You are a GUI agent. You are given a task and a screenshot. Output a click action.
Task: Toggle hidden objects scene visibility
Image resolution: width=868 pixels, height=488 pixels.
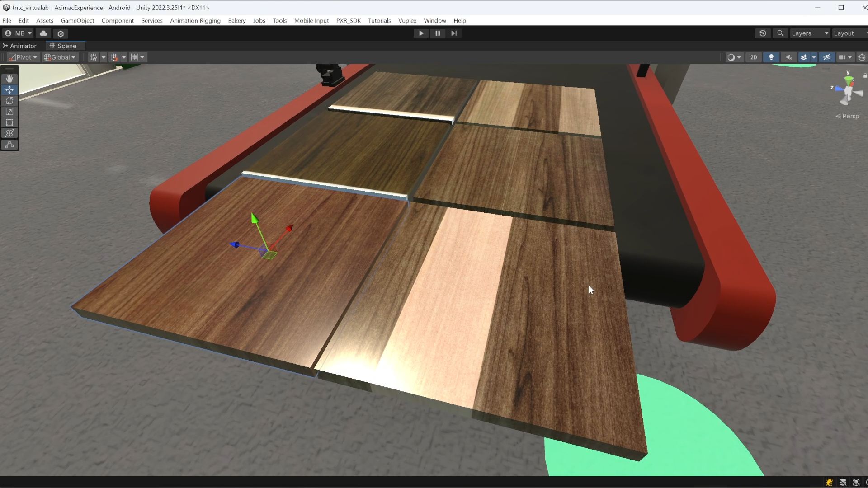(827, 57)
